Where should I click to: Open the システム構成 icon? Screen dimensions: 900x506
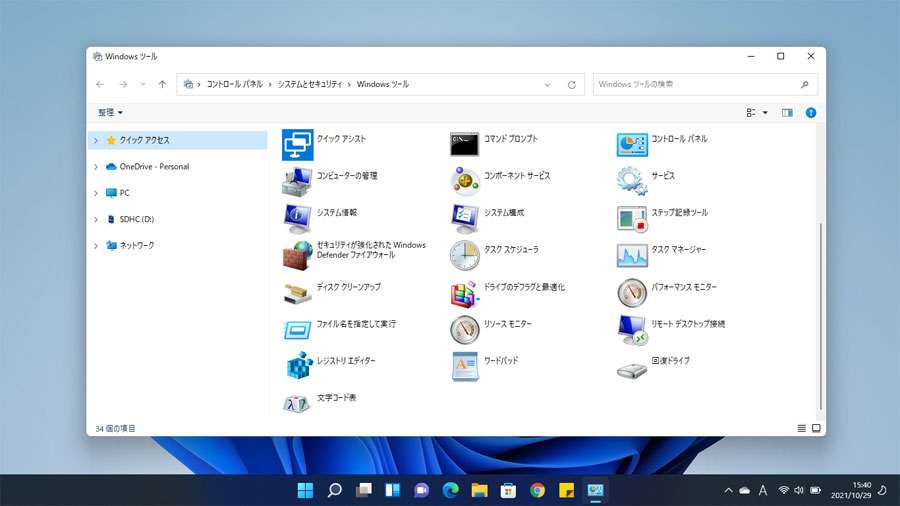coord(464,219)
